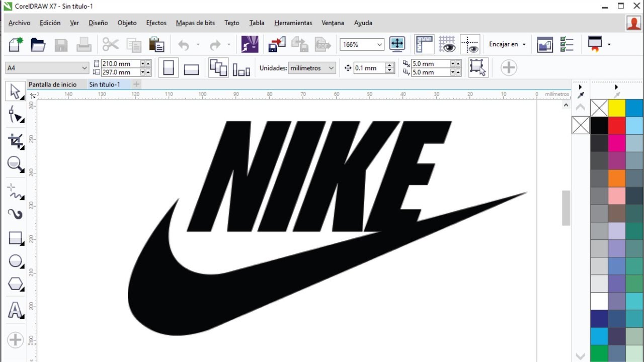644x362 pixels.
Task: Copy the selection
Action: (x=134, y=45)
